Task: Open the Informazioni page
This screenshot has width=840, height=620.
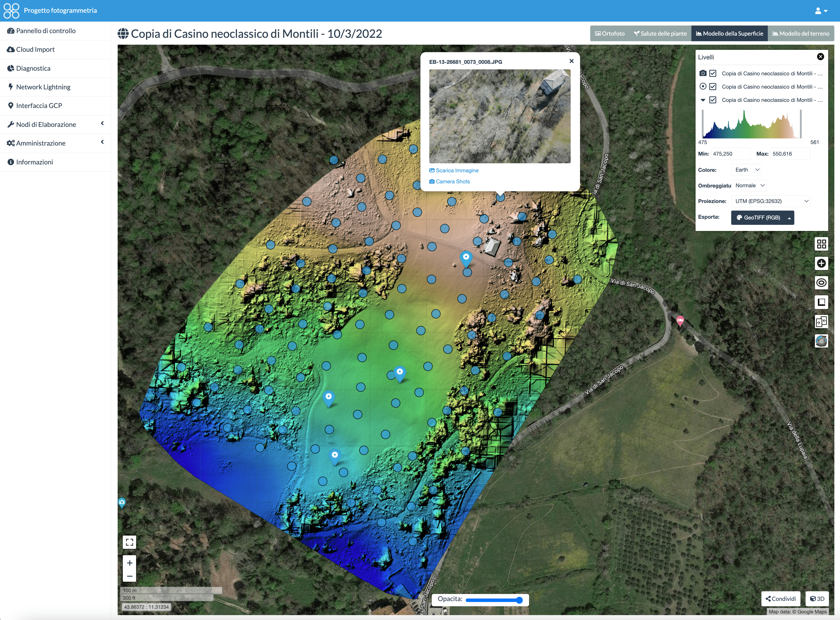Action: 55,162
